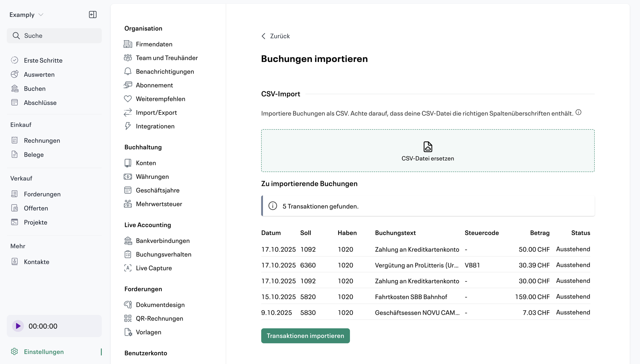Open Import/Export menu item
The image size is (640, 364).
coord(156,113)
